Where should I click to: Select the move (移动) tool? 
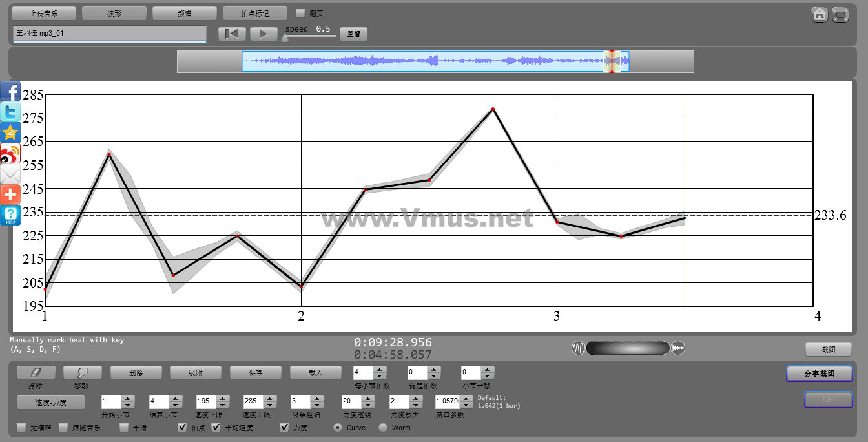point(82,373)
